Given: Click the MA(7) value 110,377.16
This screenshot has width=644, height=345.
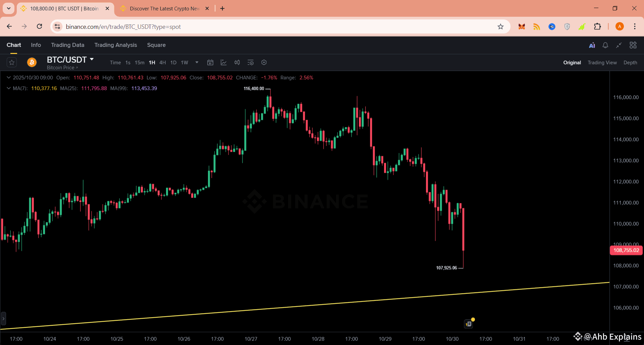Looking at the screenshot, I should pyautogui.click(x=44, y=88).
